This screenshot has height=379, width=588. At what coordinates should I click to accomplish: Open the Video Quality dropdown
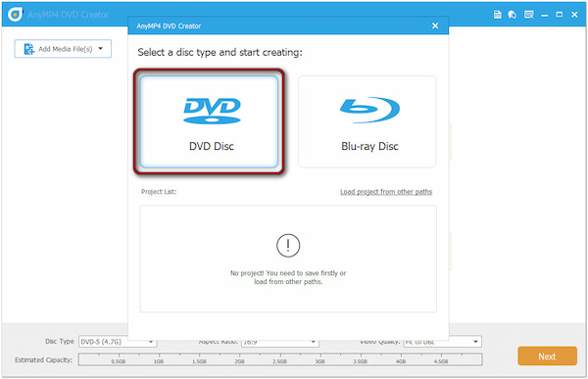pyautogui.click(x=443, y=342)
